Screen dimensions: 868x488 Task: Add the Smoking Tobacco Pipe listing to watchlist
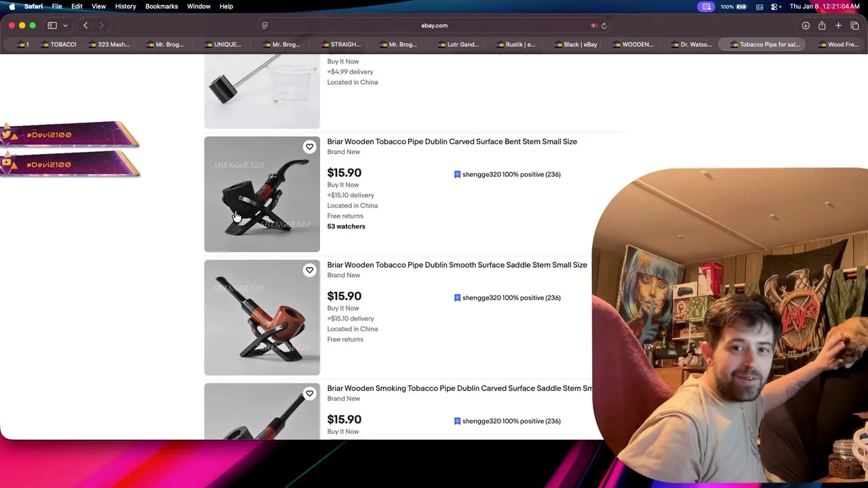[x=309, y=394]
